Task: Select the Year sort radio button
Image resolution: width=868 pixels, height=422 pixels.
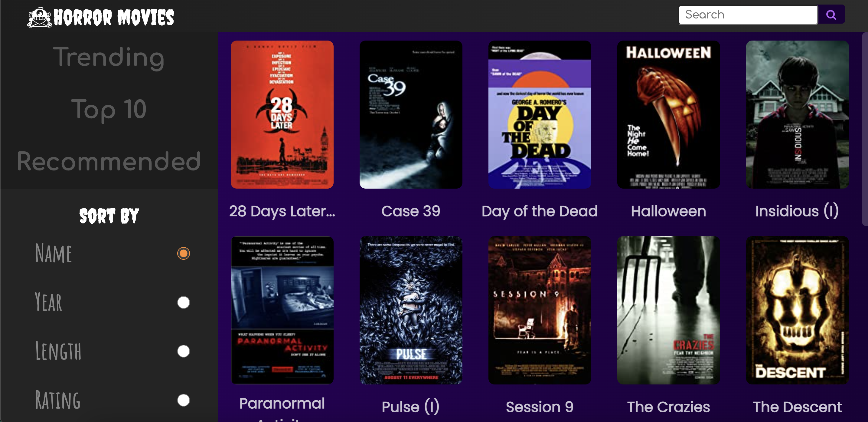Action: coord(183,302)
